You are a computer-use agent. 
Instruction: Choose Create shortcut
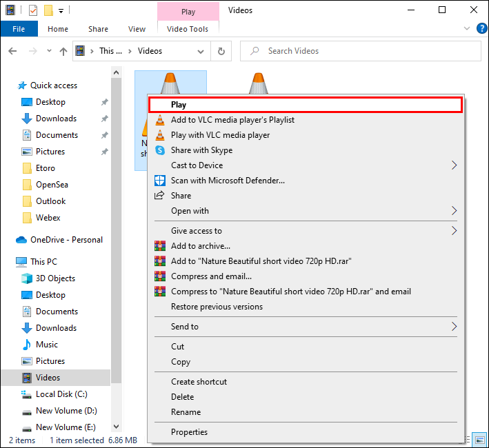click(x=306, y=382)
